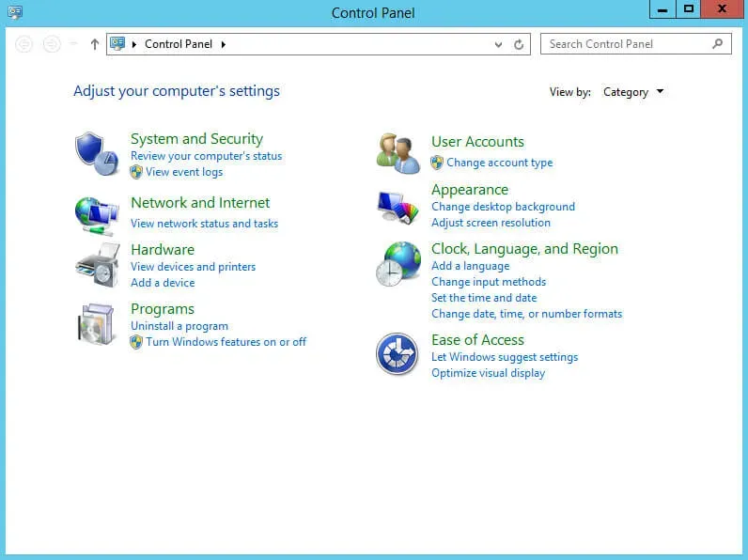View network status and tasks
This screenshot has height=560, width=748.
pos(204,224)
